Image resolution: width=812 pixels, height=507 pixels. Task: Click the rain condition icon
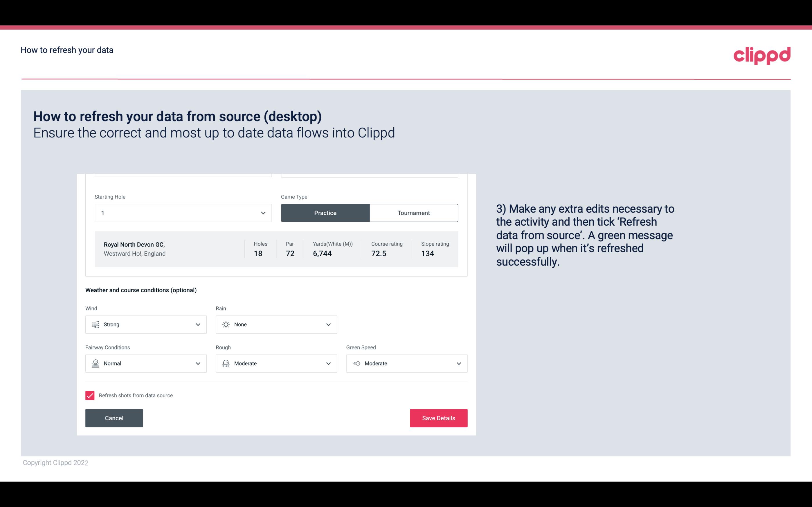coord(226,324)
